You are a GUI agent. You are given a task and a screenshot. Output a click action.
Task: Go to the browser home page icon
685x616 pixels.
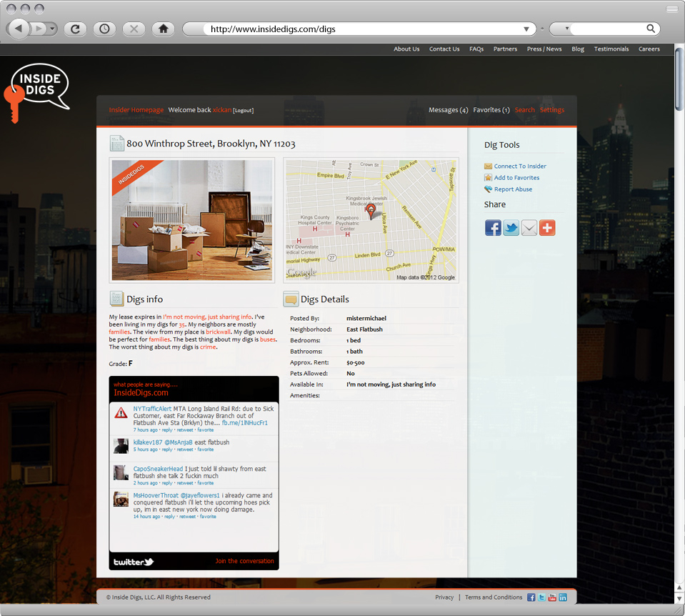tap(164, 29)
